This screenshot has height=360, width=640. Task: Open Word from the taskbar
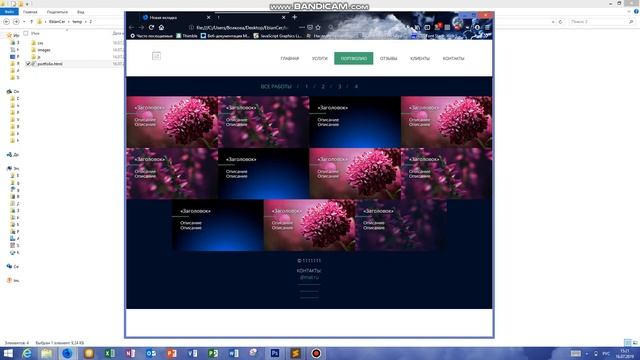coord(234,353)
